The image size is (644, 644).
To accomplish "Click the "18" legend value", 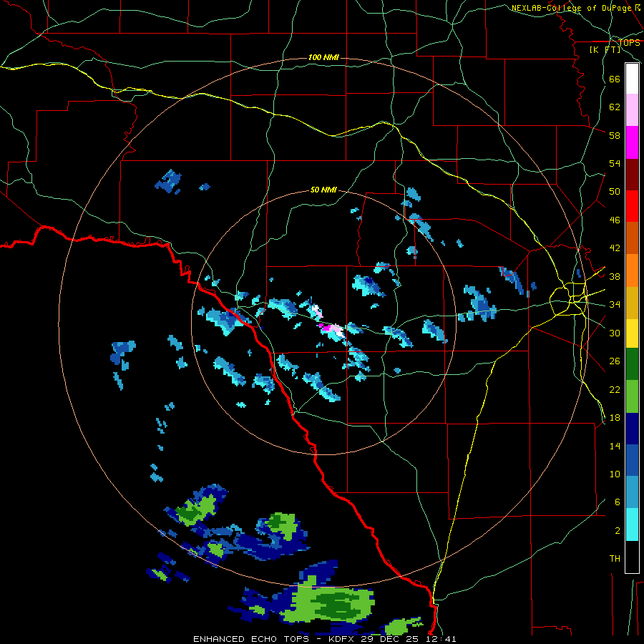I will (x=615, y=418).
